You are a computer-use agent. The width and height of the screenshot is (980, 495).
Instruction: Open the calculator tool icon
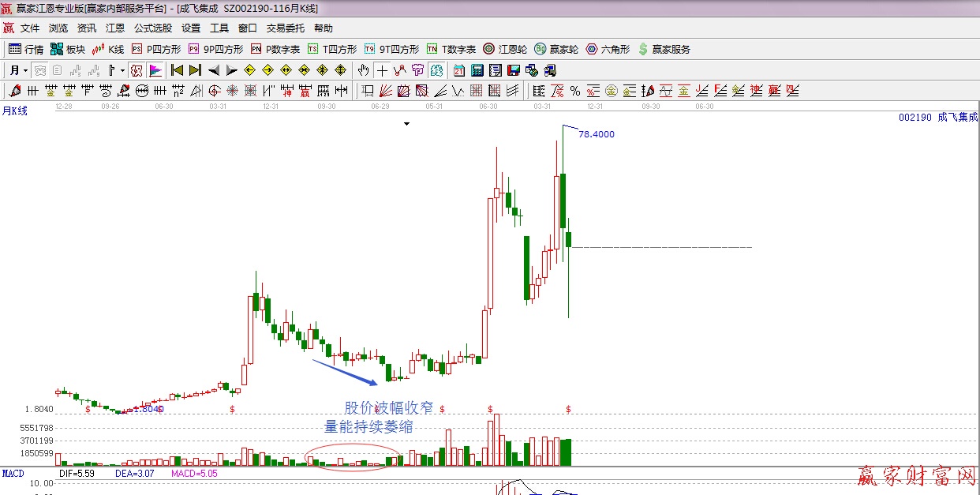coord(477,70)
